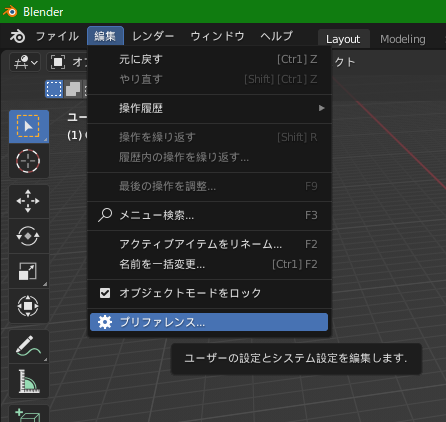Open the object mode selector dropdown
Screen dimensions: 446x422
pyautogui.click(x=68, y=62)
